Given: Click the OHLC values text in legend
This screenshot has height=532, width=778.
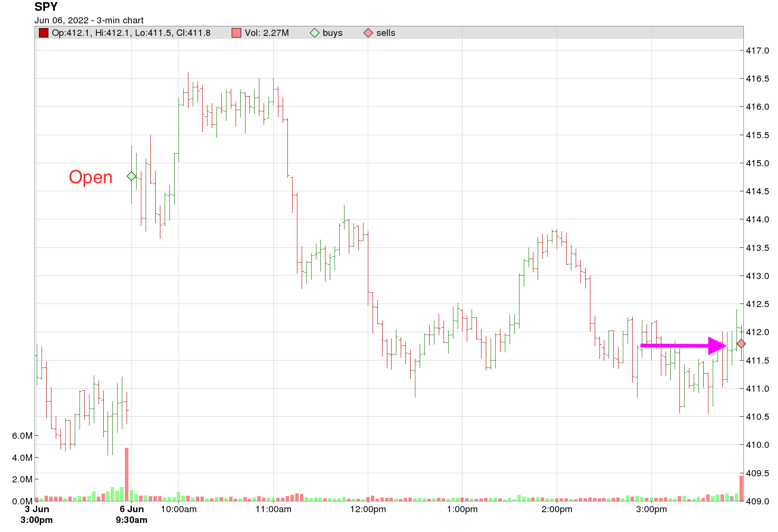Looking at the screenshot, I should pyautogui.click(x=131, y=33).
